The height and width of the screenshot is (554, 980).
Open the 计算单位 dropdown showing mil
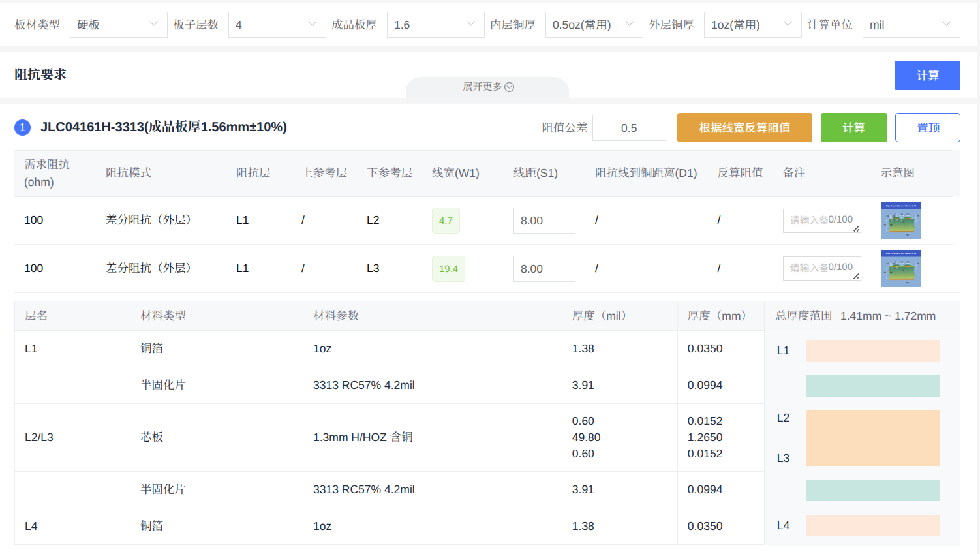(911, 25)
